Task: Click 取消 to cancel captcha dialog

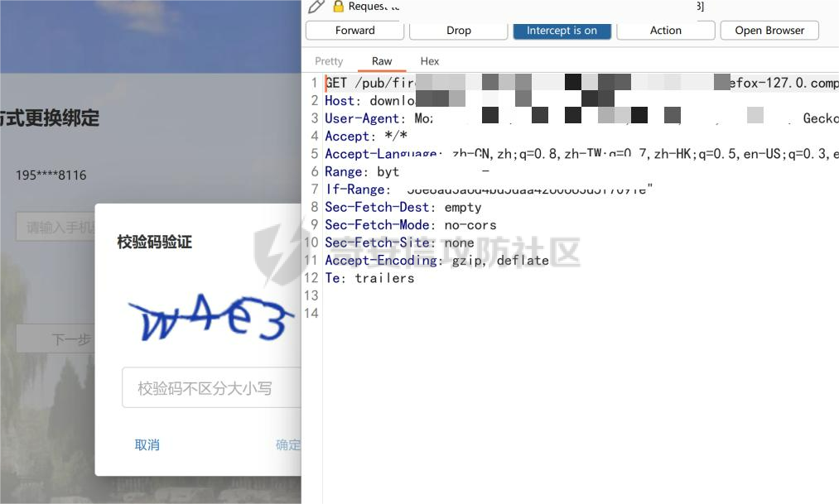Action: (147, 445)
